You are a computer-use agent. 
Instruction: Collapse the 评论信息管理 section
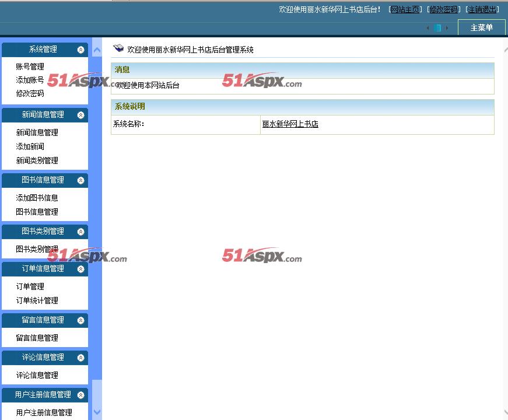tap(80, 358)
